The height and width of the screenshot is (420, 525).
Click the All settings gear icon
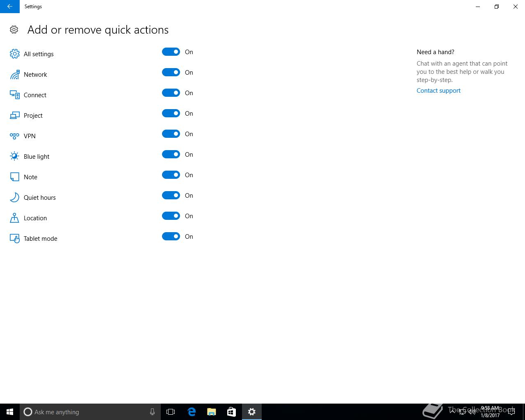coord(15,54)
